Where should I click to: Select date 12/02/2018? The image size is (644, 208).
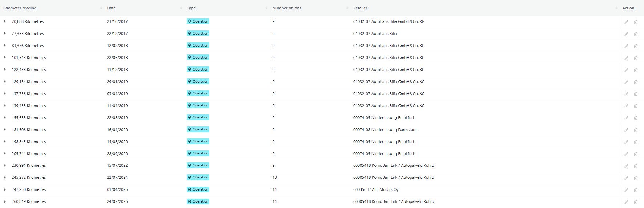[117, 46]
